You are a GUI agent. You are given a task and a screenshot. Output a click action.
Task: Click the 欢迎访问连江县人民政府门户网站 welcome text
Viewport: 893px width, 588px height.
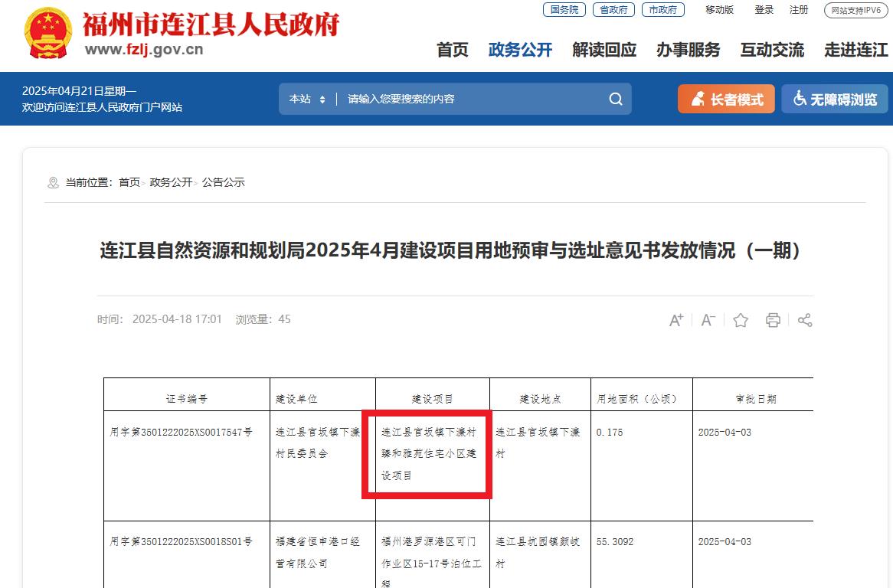102,107
